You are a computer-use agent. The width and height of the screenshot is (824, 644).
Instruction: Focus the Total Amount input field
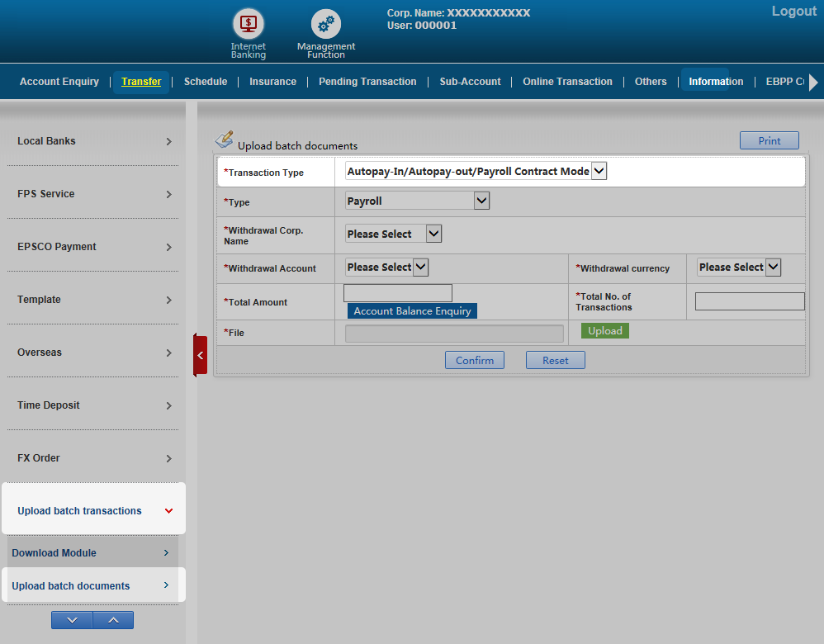pyautogui.click(x=398, y=292)
